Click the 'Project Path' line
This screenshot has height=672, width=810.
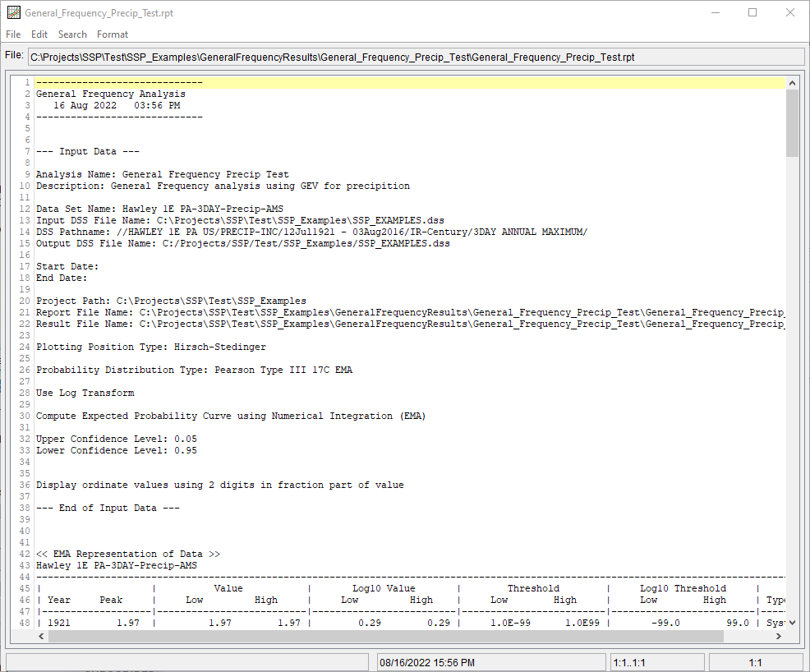171,301
